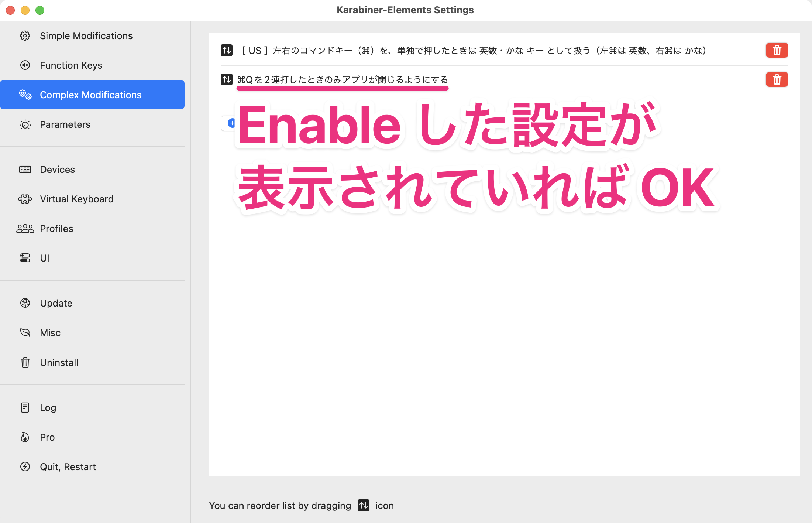The width and height of the screenshot is (812, 523).
Task: Grab the reorder icon of the US rule
Action: click(226, 50)
